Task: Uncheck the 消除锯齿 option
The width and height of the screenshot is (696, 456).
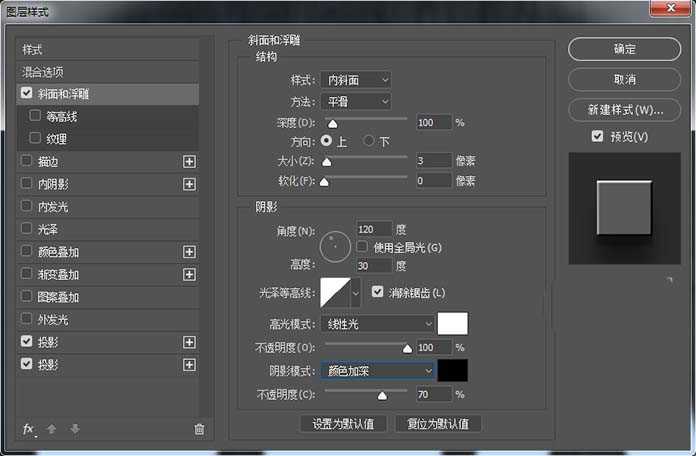Action: coord(377,292)
